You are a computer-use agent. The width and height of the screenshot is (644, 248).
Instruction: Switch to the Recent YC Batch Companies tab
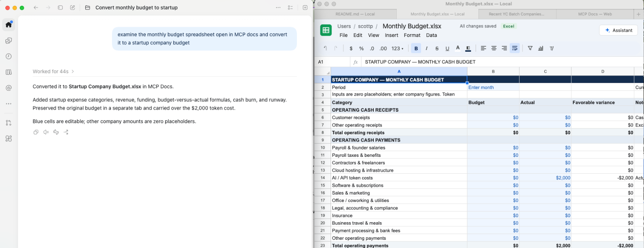coord(517,14)
